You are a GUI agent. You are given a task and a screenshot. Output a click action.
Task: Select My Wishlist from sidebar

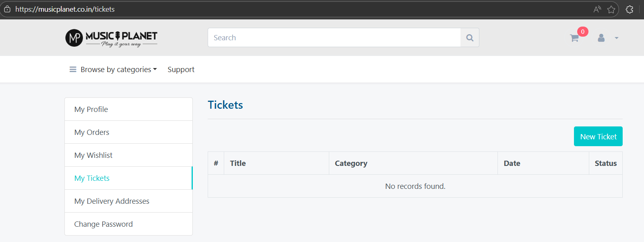[93, 155]
